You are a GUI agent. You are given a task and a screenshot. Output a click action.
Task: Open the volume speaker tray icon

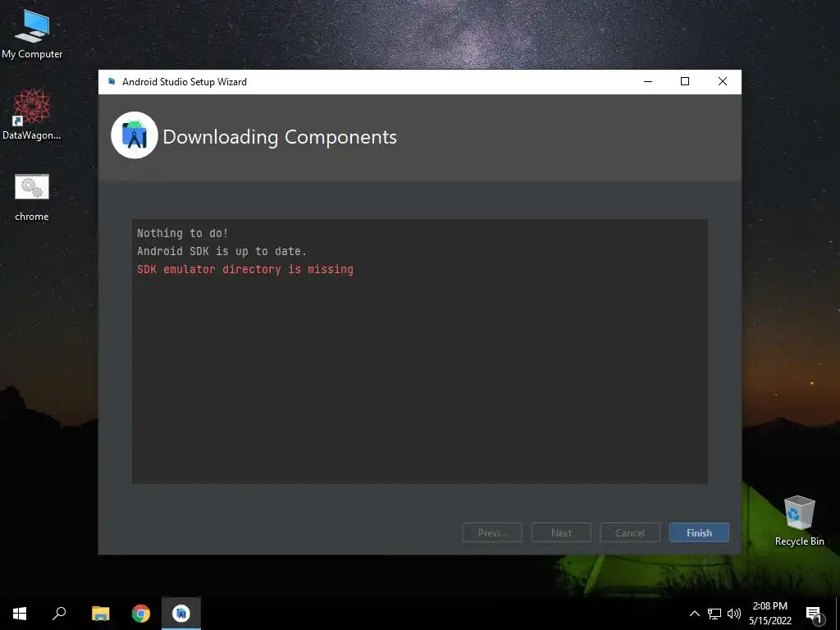[734, 614]
